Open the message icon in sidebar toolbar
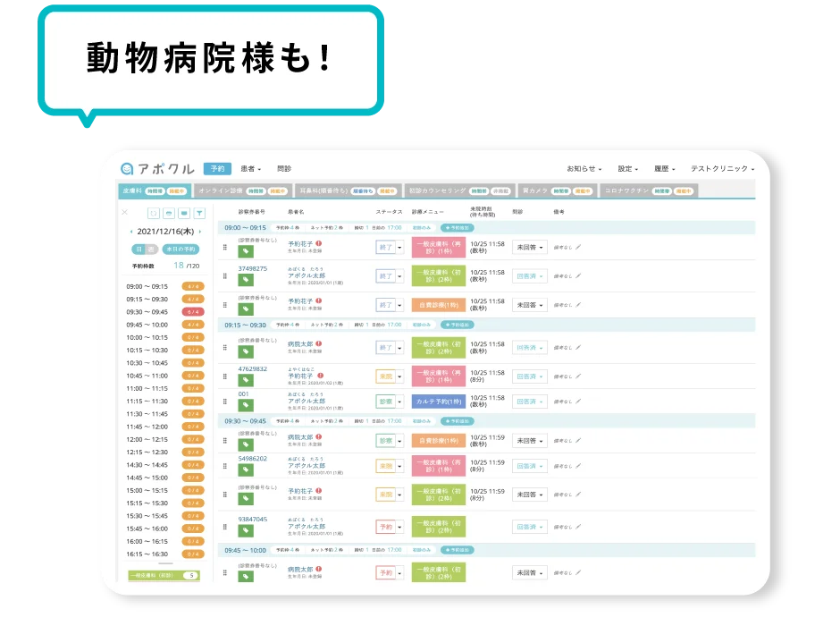The height and width of the screenshot is (626, 840). 184,213
